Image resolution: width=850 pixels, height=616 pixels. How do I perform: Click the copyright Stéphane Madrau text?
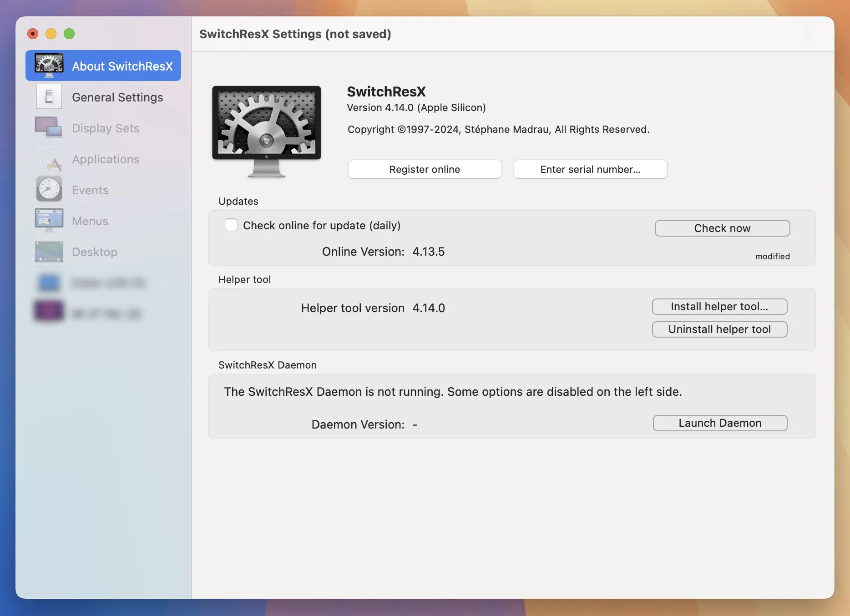tap(499, 129)
